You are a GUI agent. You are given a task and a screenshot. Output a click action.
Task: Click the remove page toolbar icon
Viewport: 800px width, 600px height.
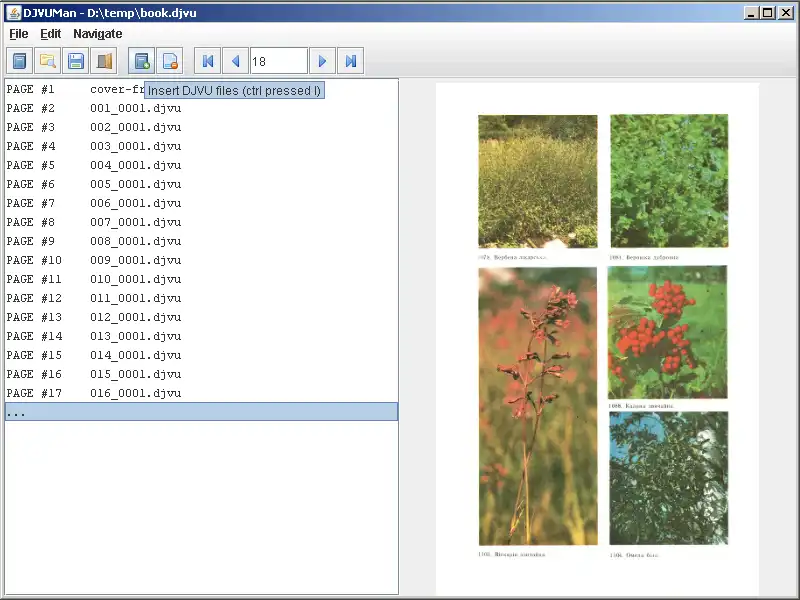pyautogui.click(x=170, y=61)
